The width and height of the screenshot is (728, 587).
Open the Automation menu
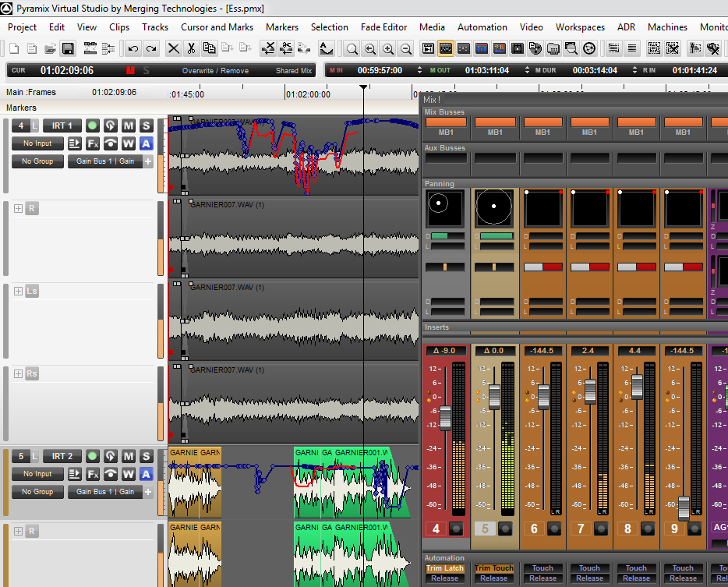482,27
